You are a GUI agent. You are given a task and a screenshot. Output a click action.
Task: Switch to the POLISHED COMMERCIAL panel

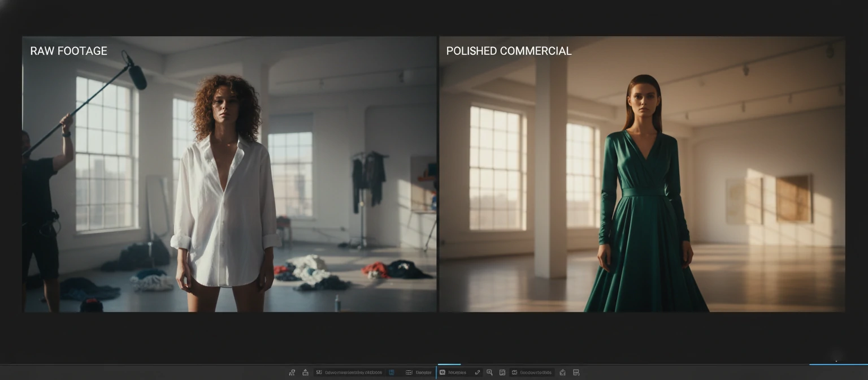point(641,172)
